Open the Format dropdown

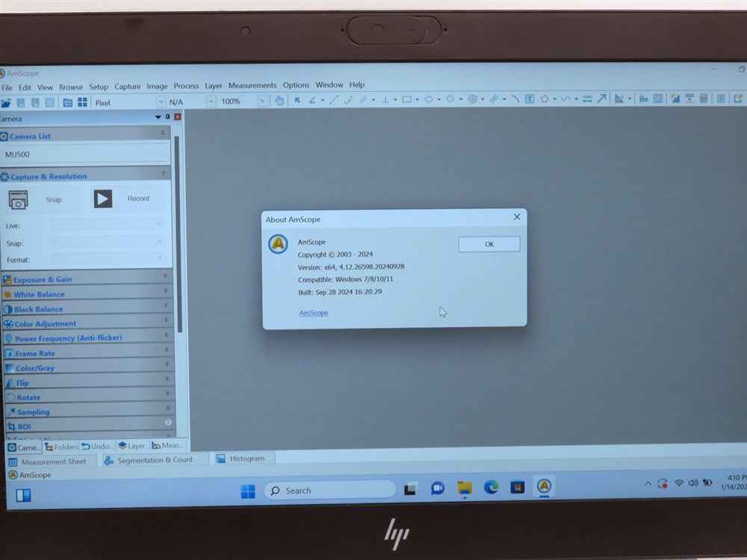tap(108, 258)
